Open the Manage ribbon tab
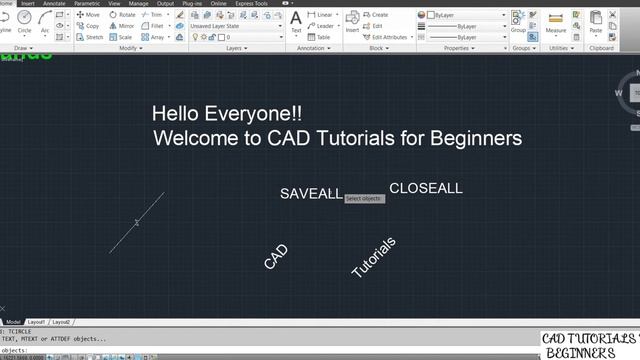The image size is (640, 360). coord(139,3)
